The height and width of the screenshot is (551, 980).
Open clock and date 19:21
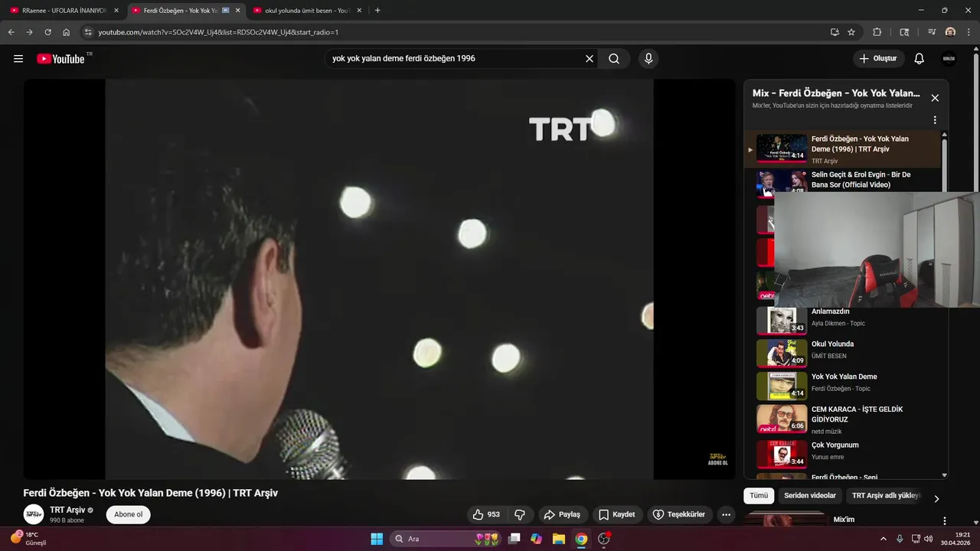pos(957,539)
